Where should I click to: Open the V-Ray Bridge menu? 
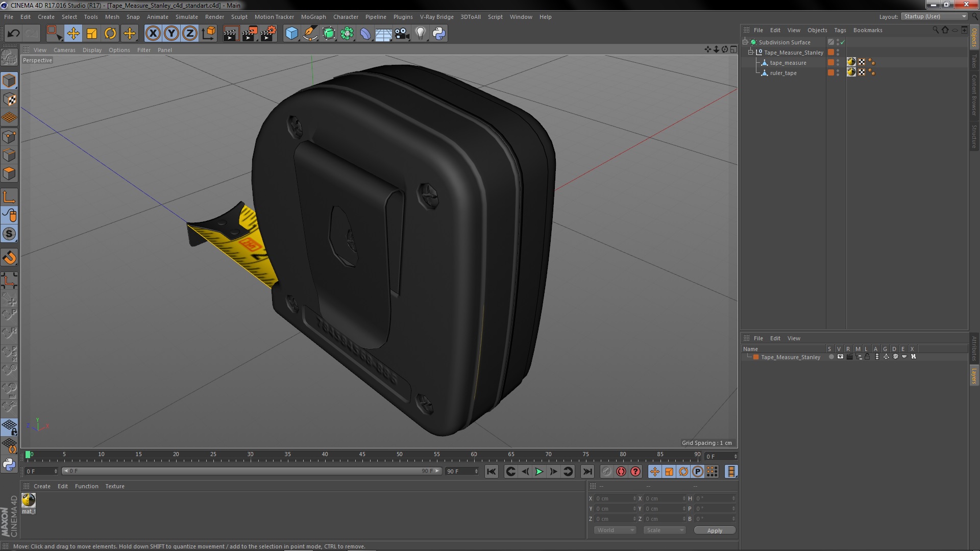(x=436, y=17)
